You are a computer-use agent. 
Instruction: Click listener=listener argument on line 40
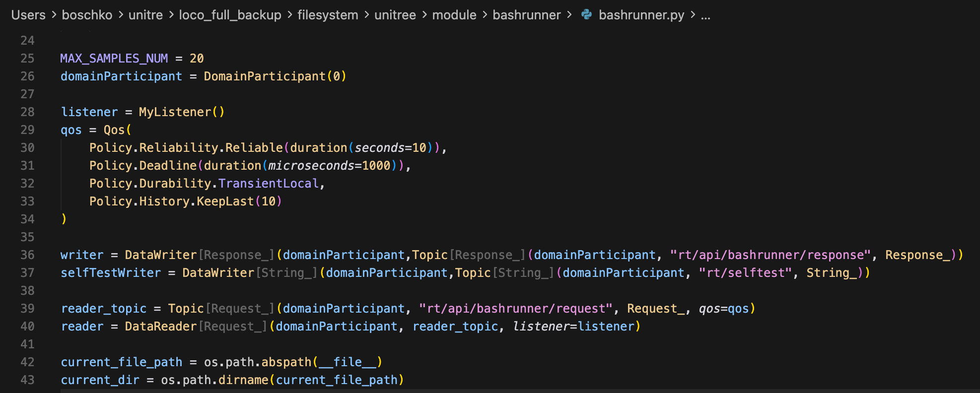coord(574,327)
